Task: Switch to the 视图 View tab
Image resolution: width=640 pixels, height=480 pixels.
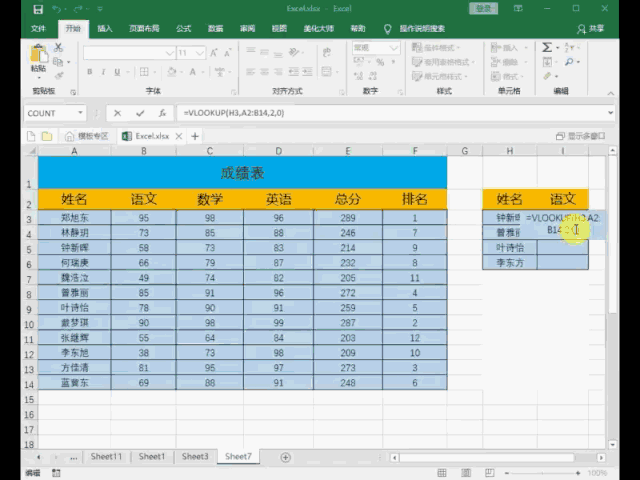Action: coord(280,29)
